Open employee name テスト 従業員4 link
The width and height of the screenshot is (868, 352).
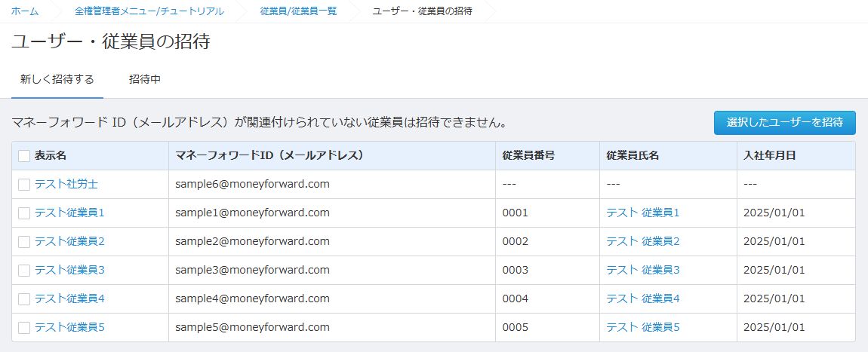pos(642,298)
